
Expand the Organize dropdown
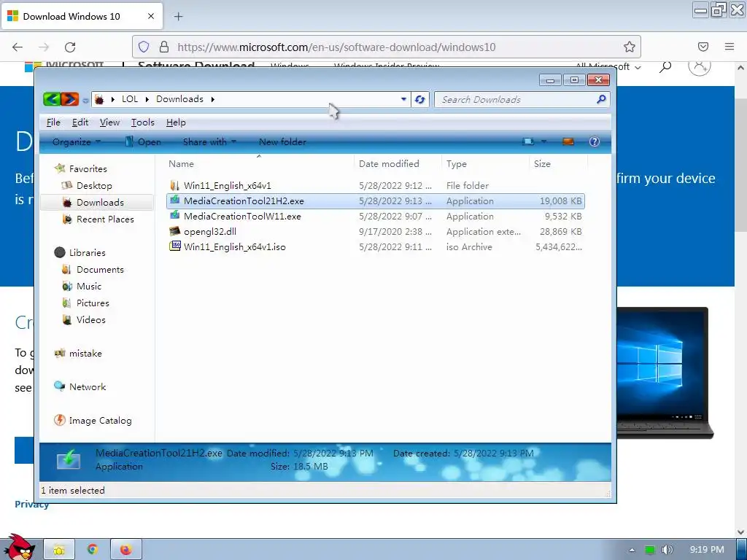(x=76, y=142)
